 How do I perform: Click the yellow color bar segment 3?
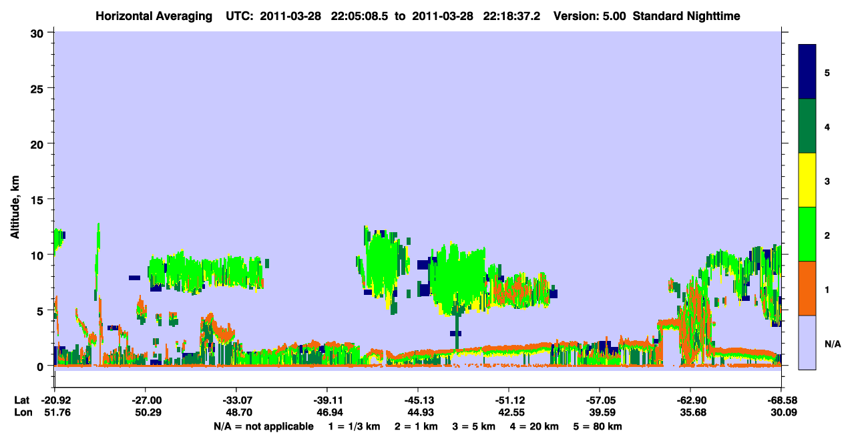807,180
